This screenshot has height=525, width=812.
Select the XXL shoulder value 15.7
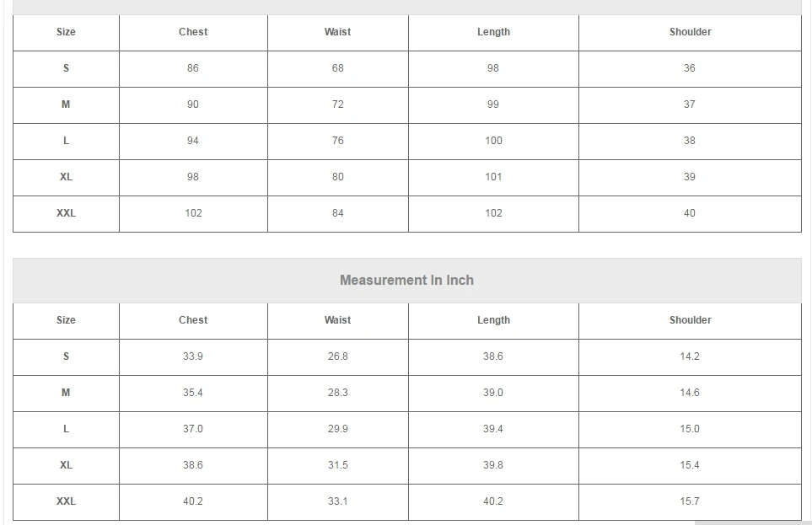[689, 501]
